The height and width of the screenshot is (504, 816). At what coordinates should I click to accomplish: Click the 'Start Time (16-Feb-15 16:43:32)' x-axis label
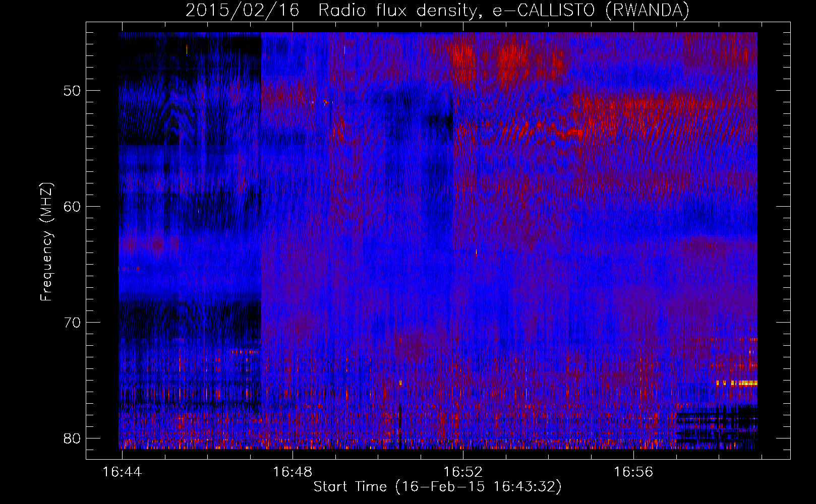(437, 487)
